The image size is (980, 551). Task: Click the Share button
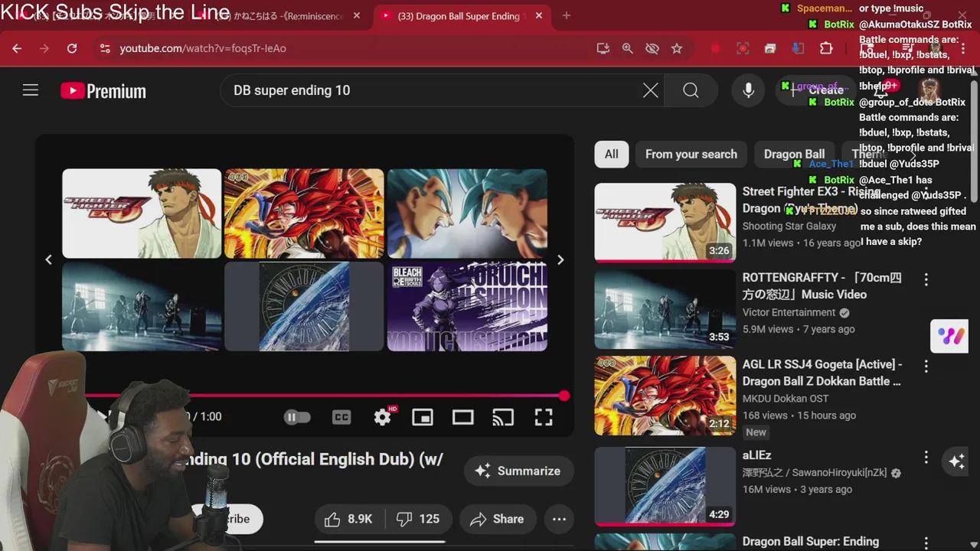(497, 519)
